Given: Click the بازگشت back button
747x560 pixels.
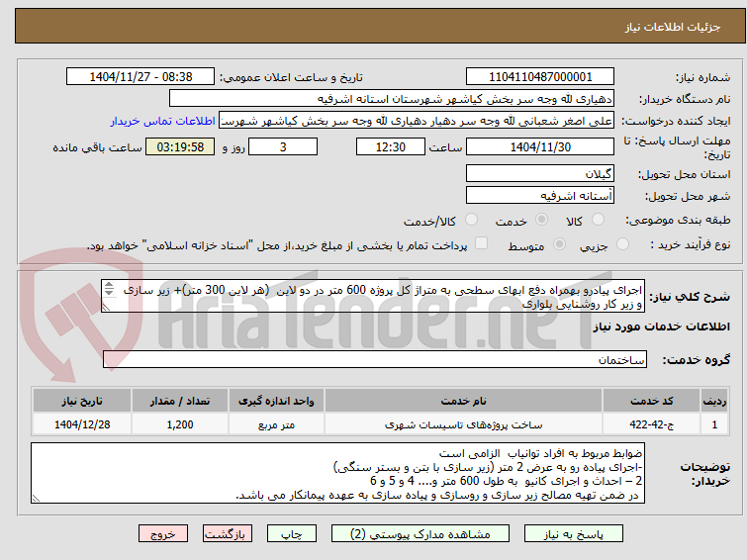Looking at the screenshot, I should pos(228,534).
